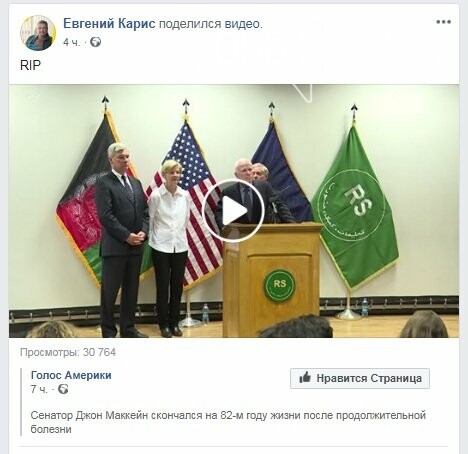Viewport: 468px width, 454px height.
Task: Open the three-dot post options menu
Action: [x=443, y=22]
